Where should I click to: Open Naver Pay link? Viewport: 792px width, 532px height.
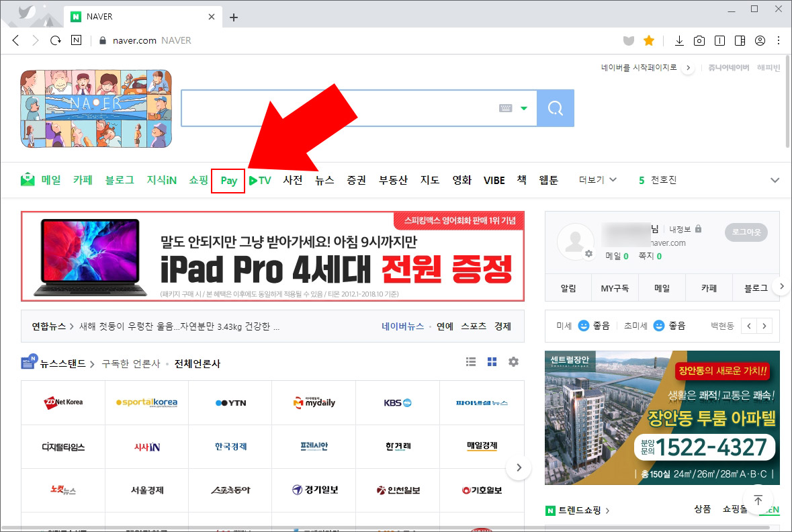(x=229, y=181)
